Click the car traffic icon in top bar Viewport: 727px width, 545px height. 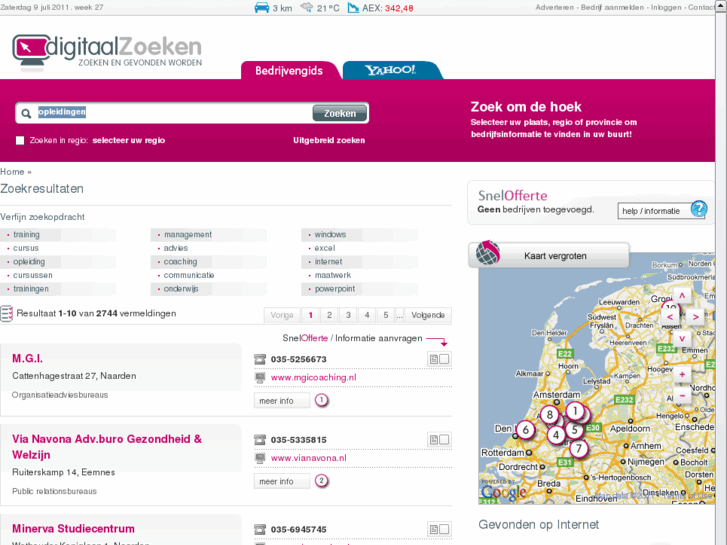click(262, 7)
